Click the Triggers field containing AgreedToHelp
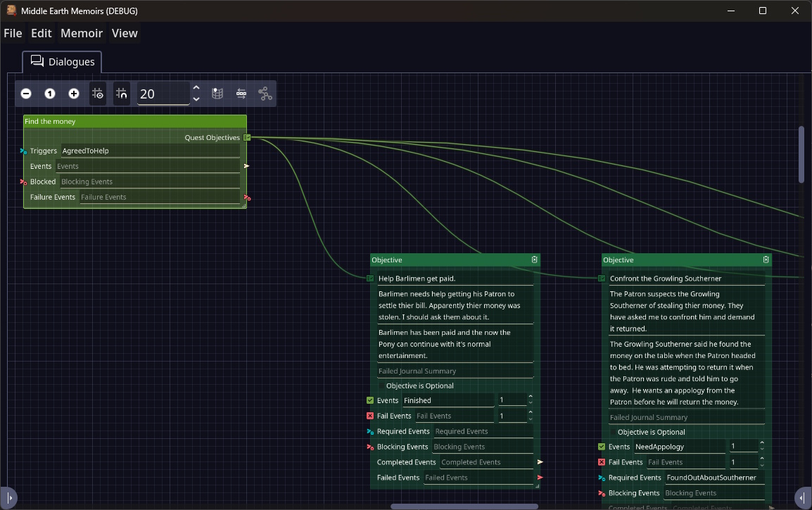Screen dimensions: 812x510 tap(149, 151)
